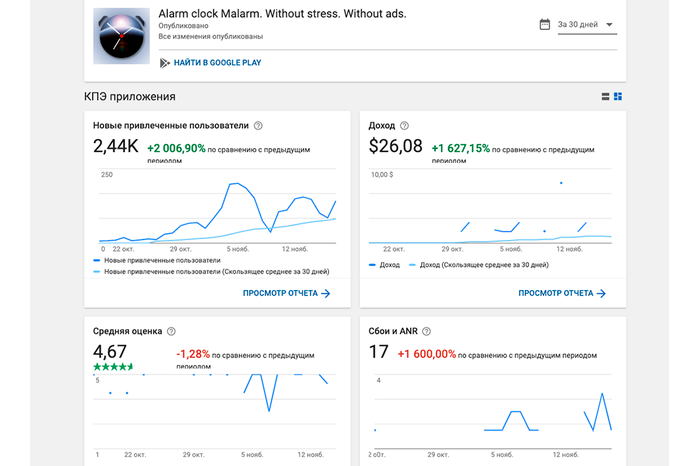Open 'ПРОСМОТР ОТЧЕТА' for new users card
This screenshot has width=700, height=466.
tap(286, 293)
